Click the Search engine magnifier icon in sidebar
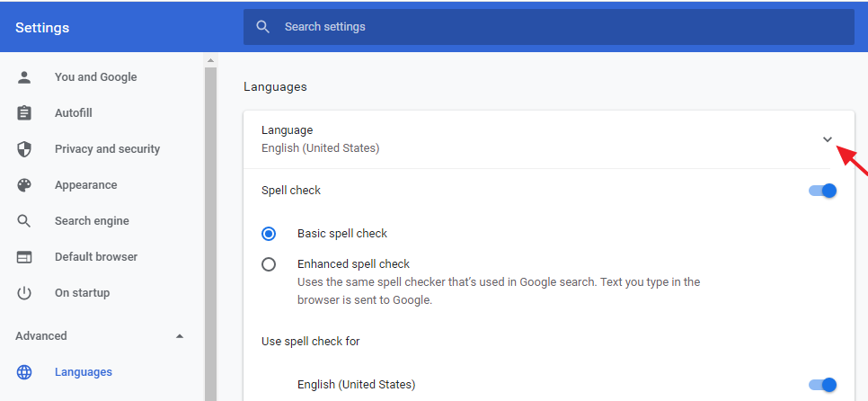The width and height of the screenshot is (868, 401). [x=23, y=221]
